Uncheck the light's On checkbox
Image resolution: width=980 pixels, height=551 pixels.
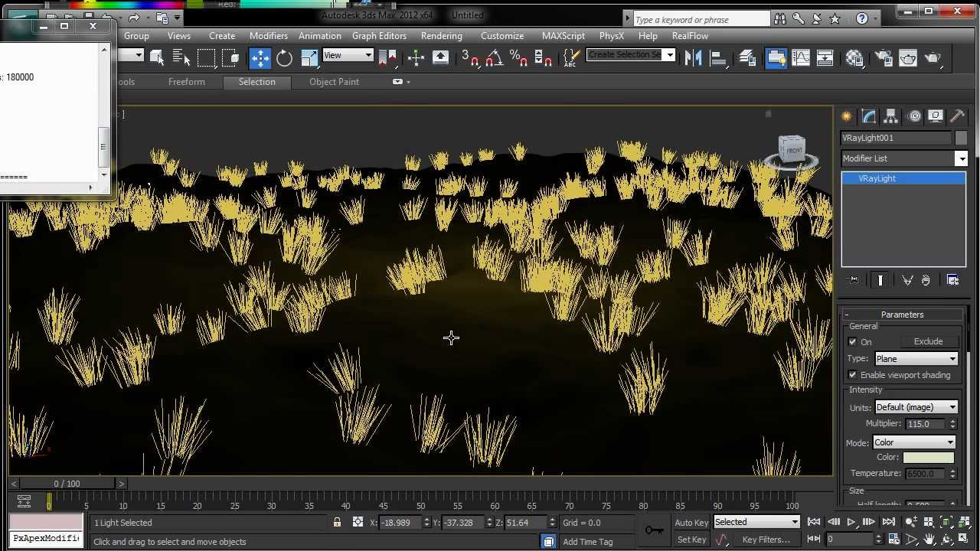tap(853, 342)
